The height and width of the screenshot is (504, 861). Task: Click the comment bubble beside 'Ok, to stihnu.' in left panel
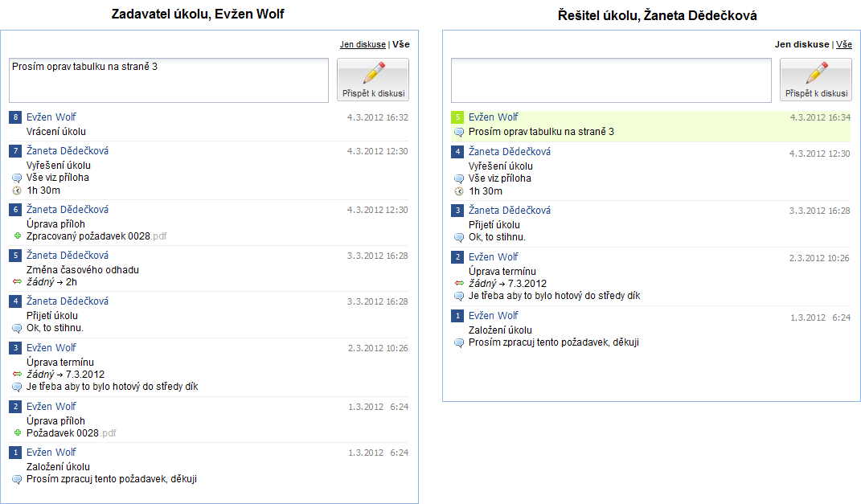tap(17, 328)
